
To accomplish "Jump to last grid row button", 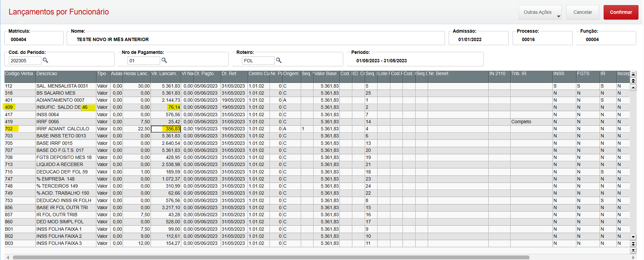I will 633,250.
